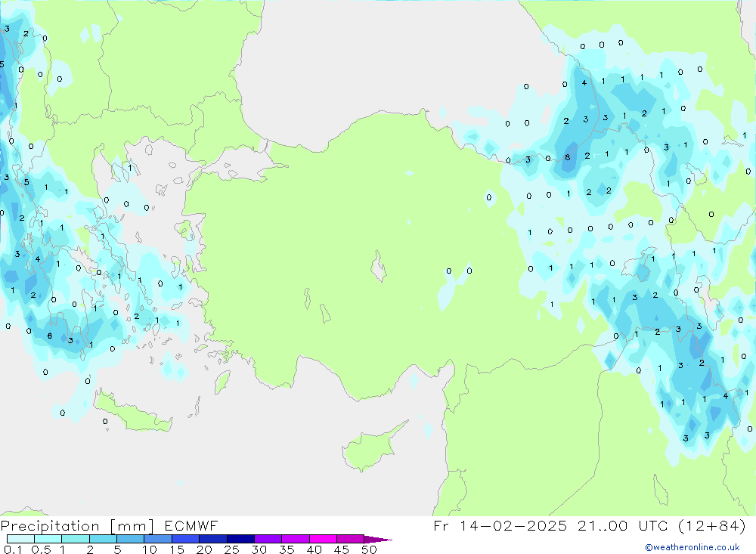Click the 20–25 mm legend color box
Screen dimensions: 756x554
213,539
